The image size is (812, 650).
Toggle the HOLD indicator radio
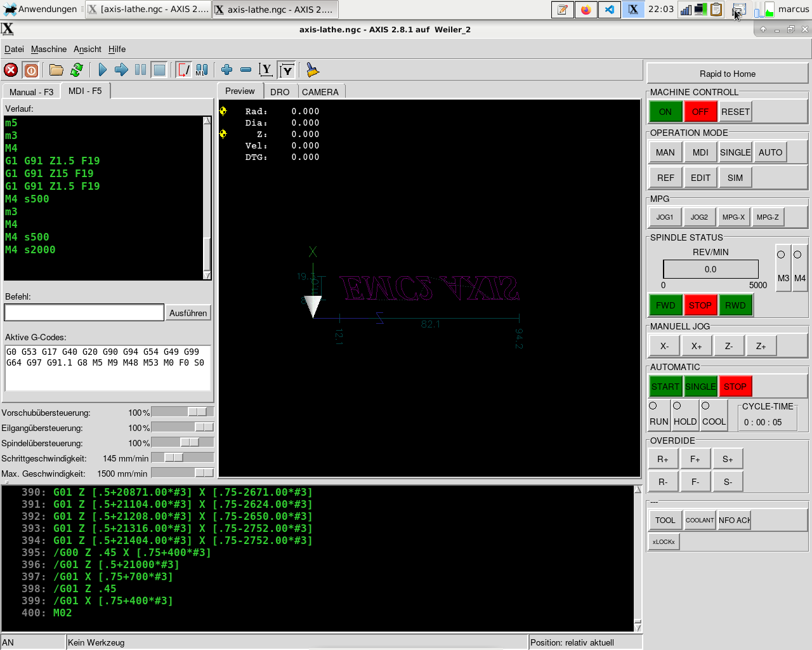[685, 415]
